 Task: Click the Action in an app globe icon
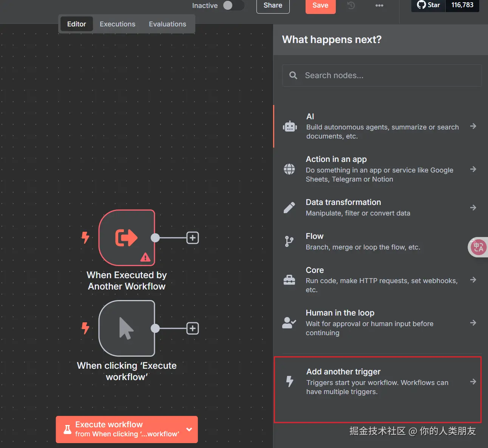tap(289, 169)
